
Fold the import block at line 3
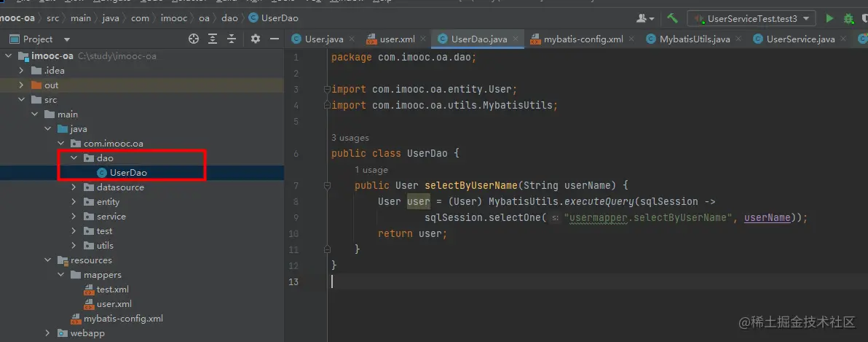pos(327,89)
